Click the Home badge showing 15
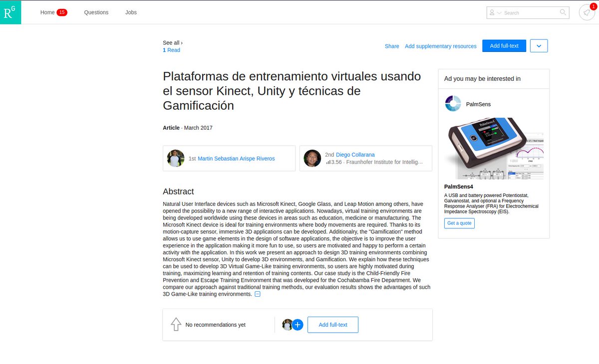The height and width of the screenshot is (364, 599). tap(62, 12)
